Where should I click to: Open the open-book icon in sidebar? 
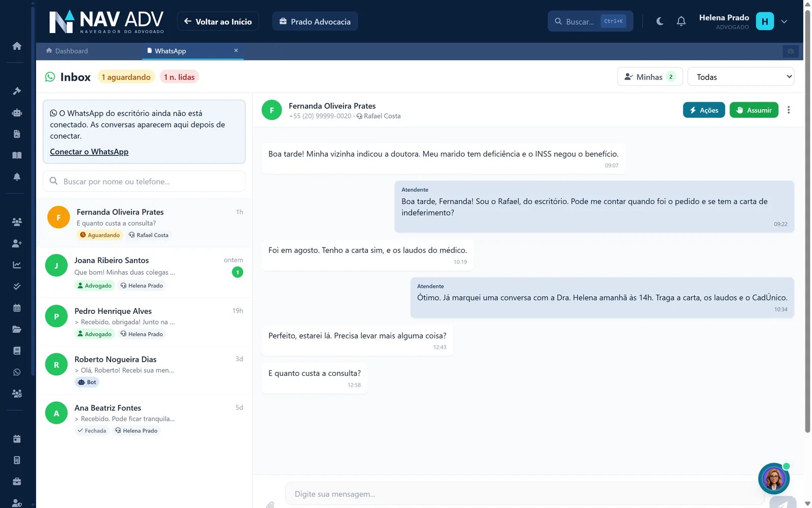pos(17,155)
